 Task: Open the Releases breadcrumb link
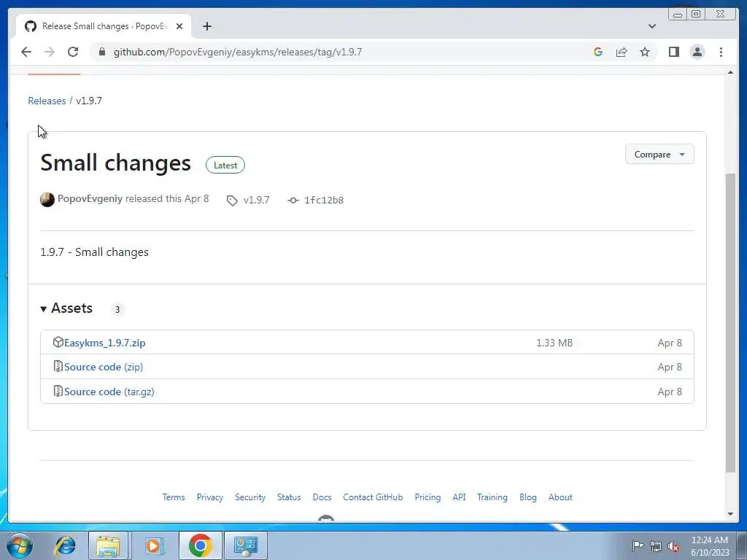47,101
